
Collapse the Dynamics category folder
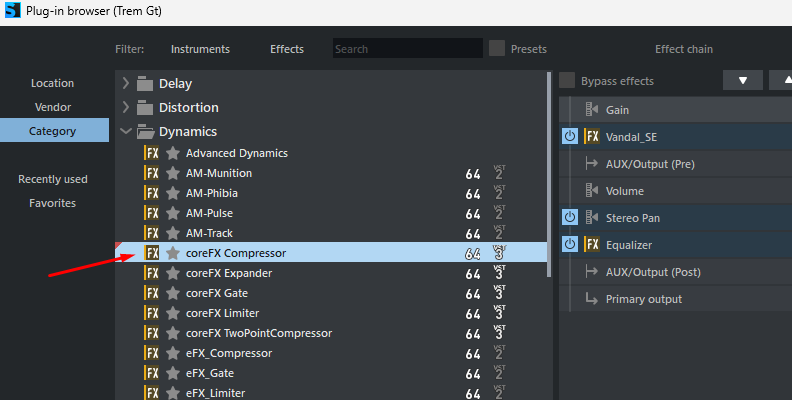coord(126,131)
